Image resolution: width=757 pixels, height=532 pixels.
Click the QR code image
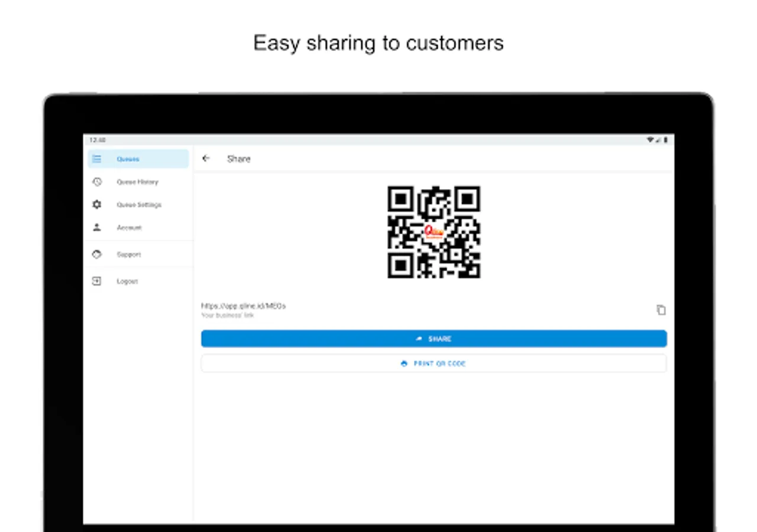(434, 232)
